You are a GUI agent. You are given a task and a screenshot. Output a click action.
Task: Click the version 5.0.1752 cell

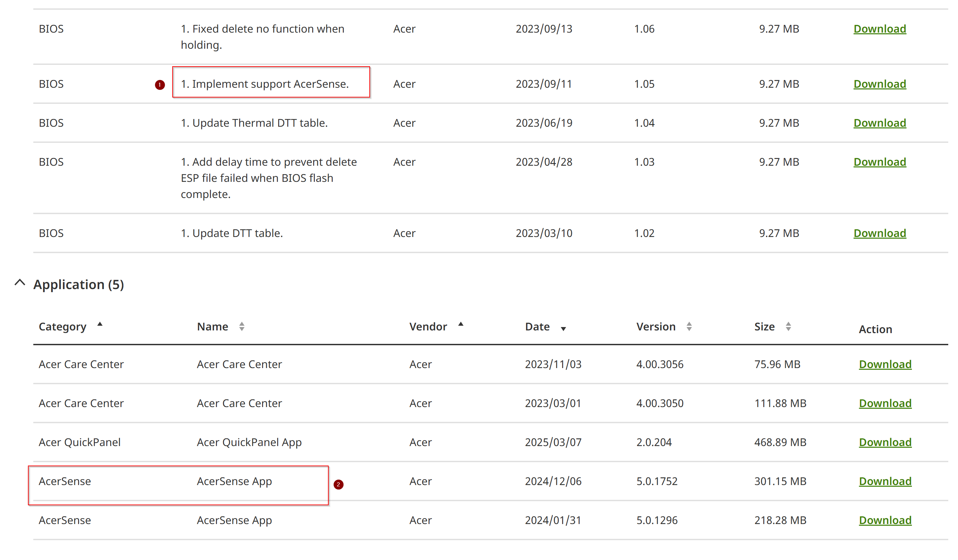click(x=657, y=481)
